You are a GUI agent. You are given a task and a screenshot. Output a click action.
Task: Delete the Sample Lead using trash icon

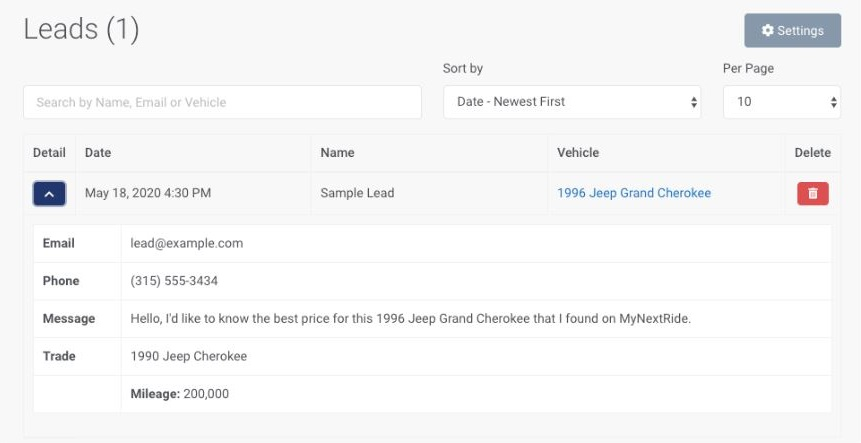[x=812, y=193]
